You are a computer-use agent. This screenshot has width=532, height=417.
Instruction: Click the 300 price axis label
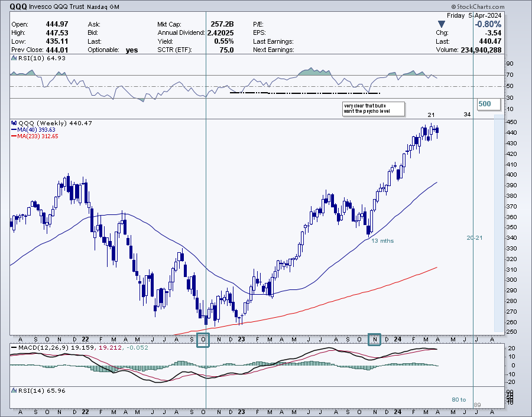pos(512,280)
